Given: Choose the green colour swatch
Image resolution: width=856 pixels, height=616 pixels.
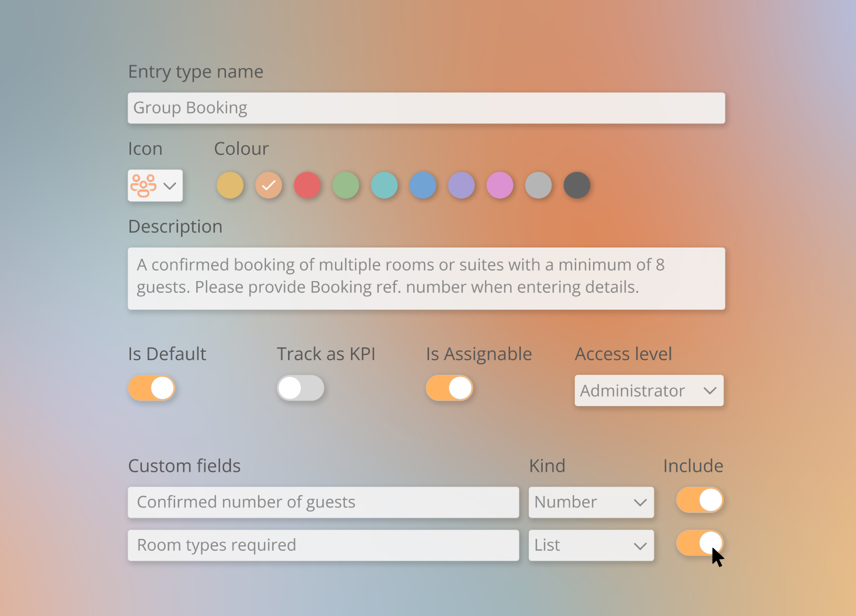Looking at the screenshot, I should pos(345,185).
